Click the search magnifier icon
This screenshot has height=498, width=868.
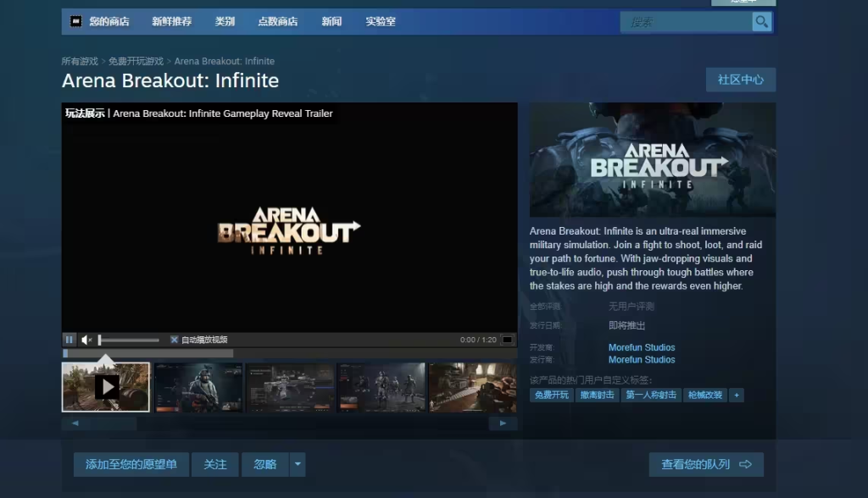[762, 21]
